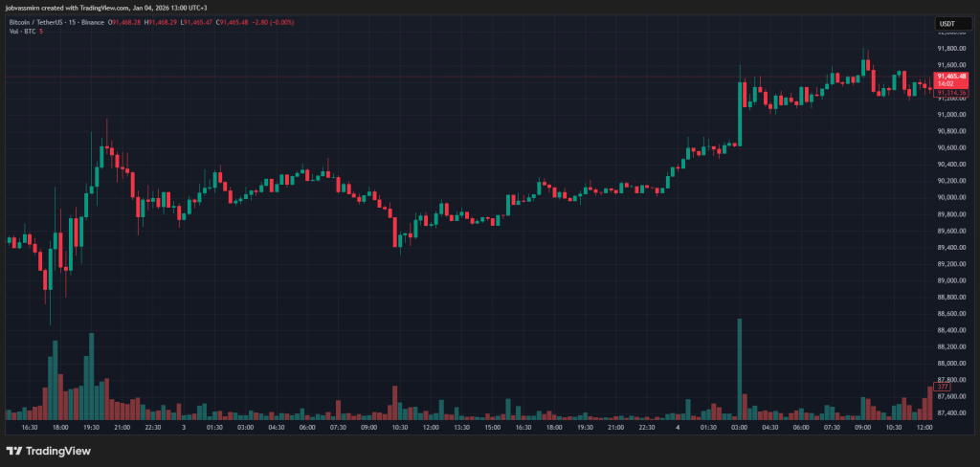Image resolution: width=980 pixels, height=467 pixels.
Task: Click the secondary price label 91,314.36
Action: coord(951,92)
